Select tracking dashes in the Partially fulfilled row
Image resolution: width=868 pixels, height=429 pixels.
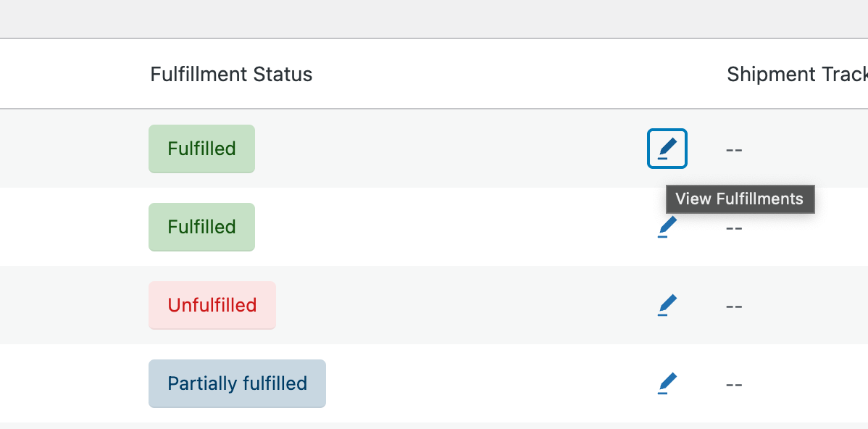(x=734, y=384)
